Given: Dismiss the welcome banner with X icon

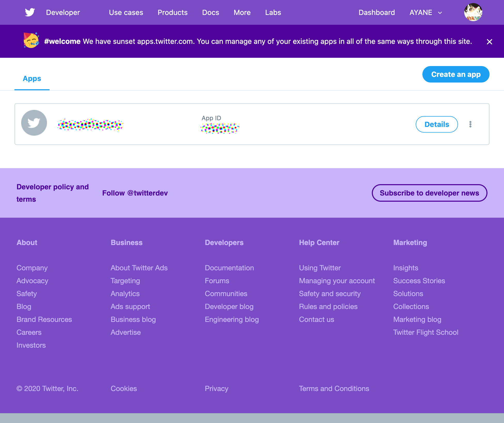Looking at the screenshot, I should point(489,42).
